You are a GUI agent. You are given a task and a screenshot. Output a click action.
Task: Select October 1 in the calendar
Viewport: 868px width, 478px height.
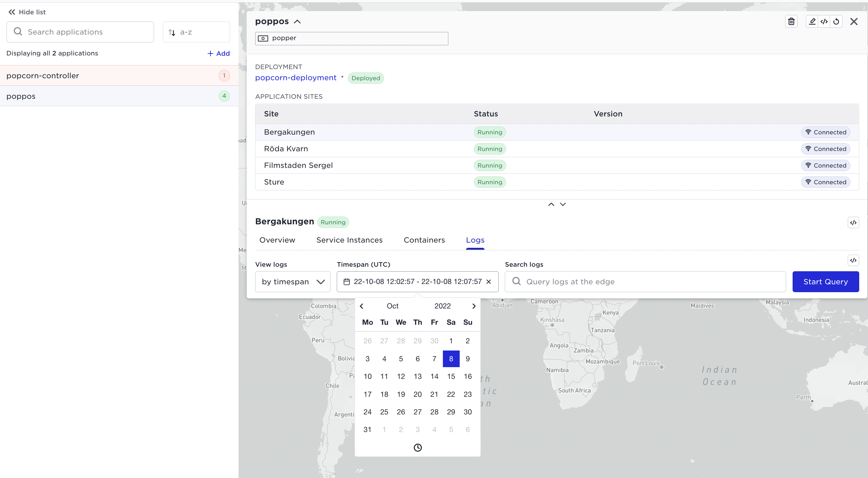click(451, 341)
